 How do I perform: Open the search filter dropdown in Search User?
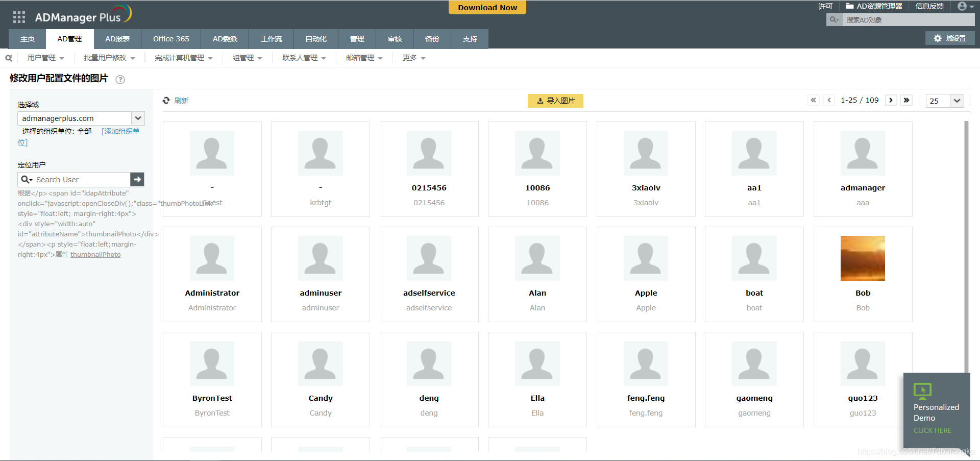pos(27,180)
